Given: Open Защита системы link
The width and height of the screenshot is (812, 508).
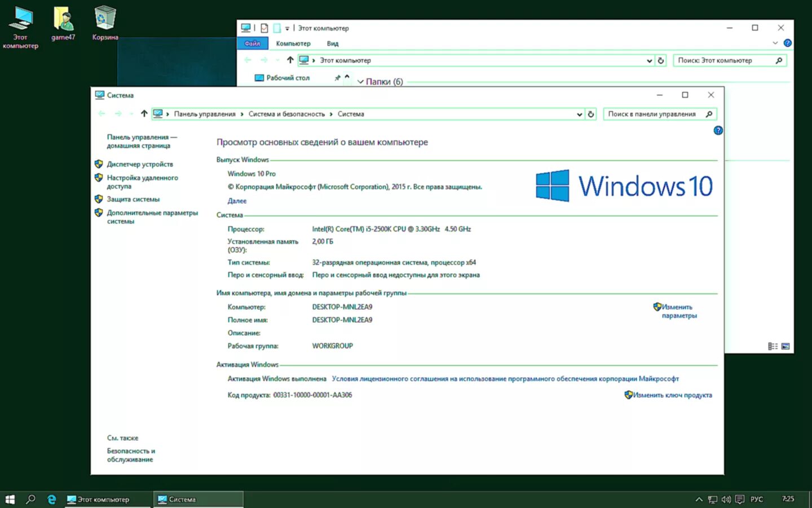Looking at the screenshot, I should 133,199.
